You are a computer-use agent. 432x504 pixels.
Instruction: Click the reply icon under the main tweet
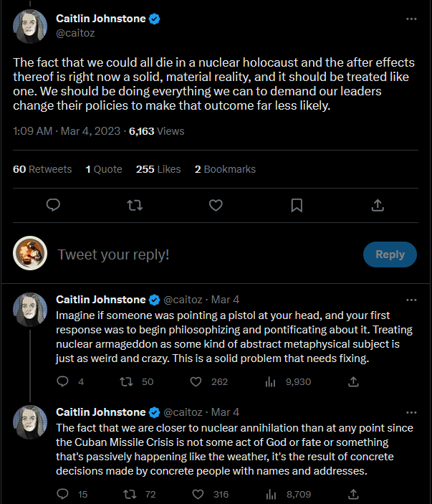[x=53, y=205]
